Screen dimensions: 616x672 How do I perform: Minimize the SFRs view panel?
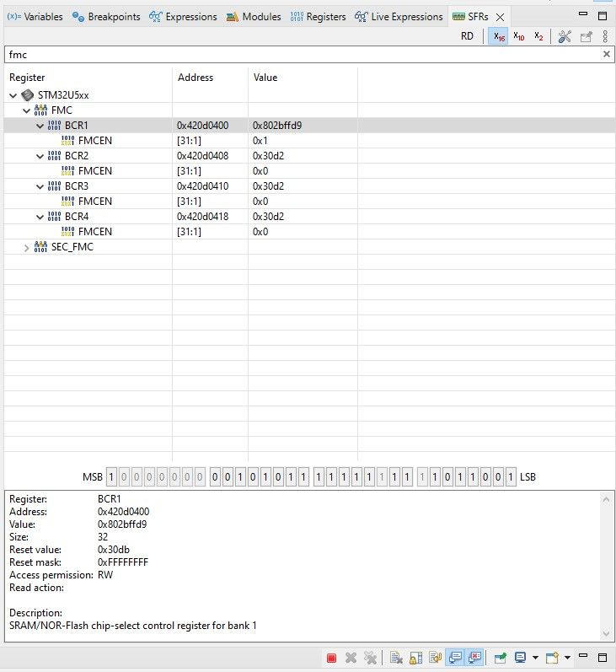point(583,14)
